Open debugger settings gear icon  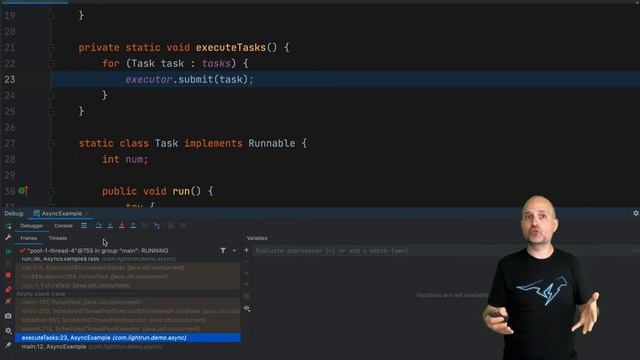pyautogui.click(x=8, y=331)
